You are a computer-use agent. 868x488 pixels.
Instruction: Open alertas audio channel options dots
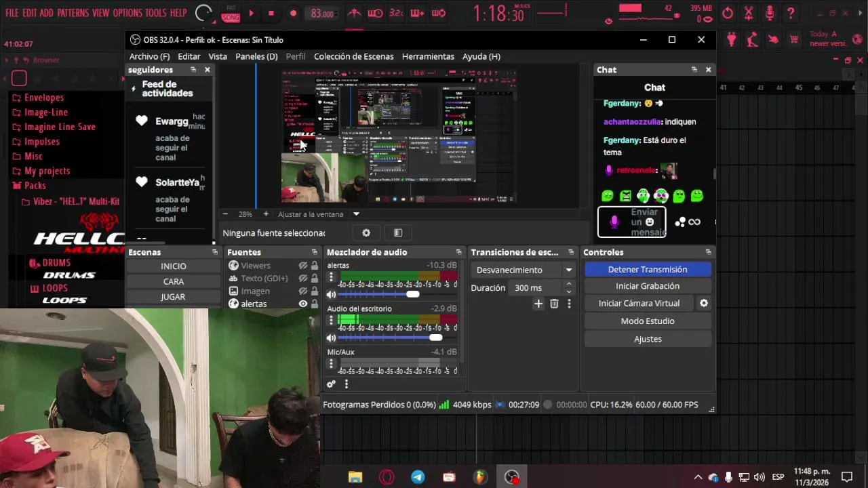click(x=331, y=277)
